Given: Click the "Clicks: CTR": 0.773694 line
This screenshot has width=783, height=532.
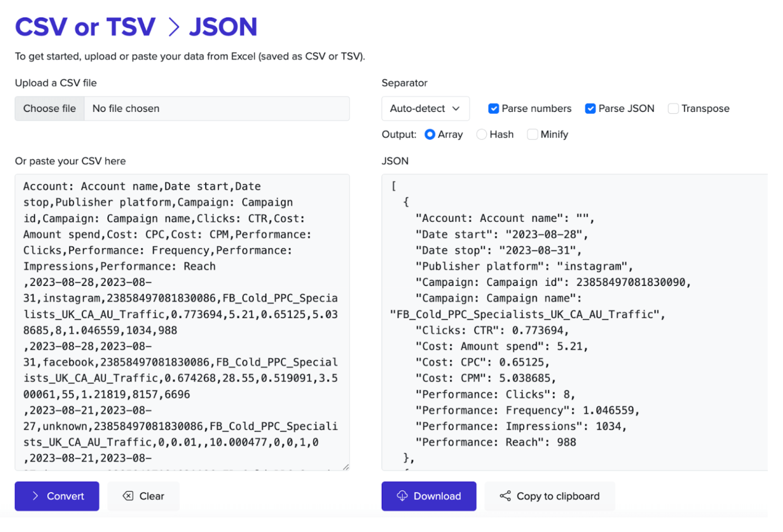Looking at the screenshot, I should [492, 330].
